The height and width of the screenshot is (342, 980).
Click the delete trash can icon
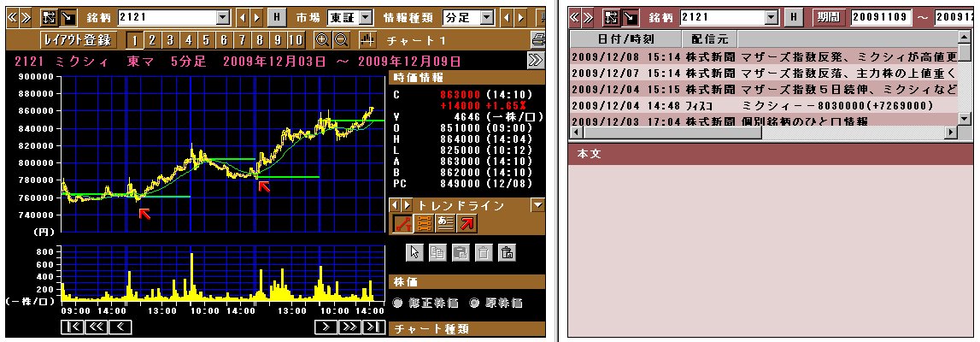[484, 252]
